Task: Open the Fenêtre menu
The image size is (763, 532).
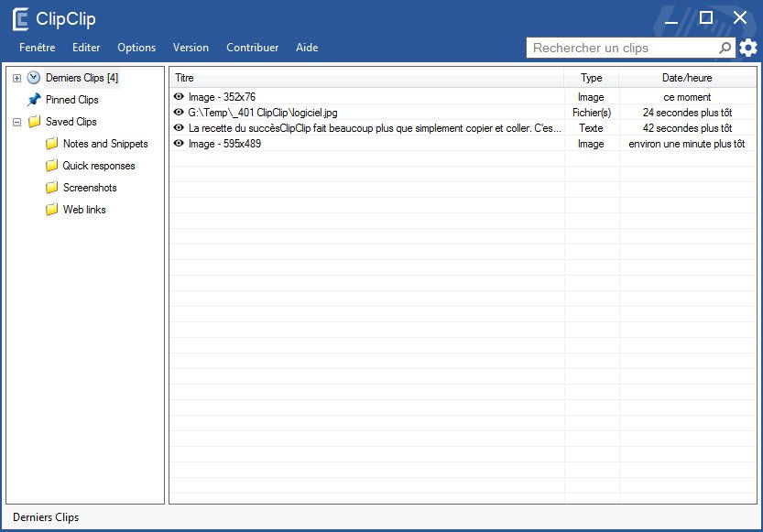Action: (37, 48)
